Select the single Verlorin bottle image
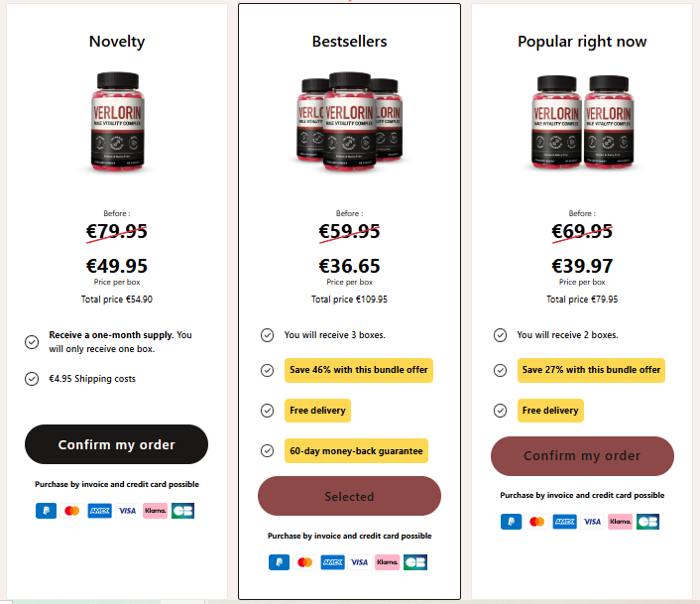This screenshot has height=604, width=700. pos(117,122)
